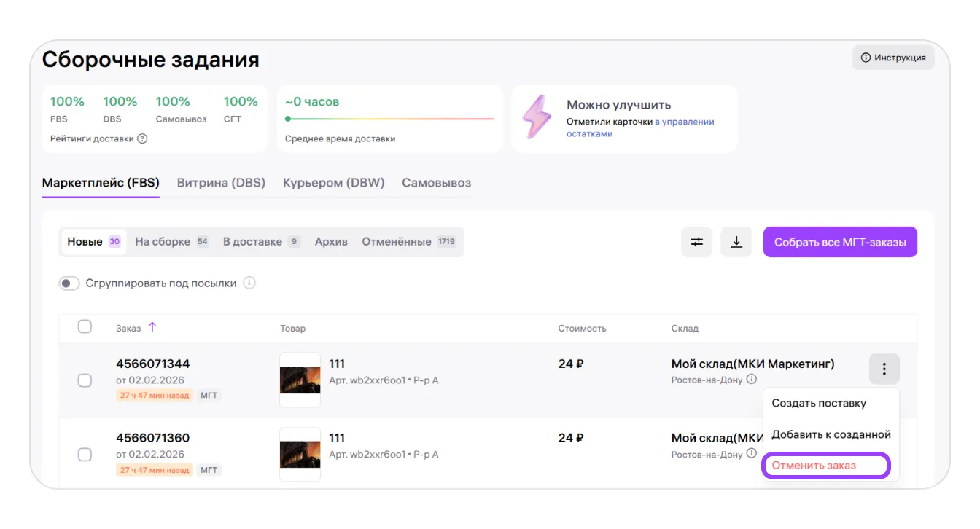The image size is (980, 529).
Task: Check the box for order 4566071344
Action: click(x=85, y=380)
